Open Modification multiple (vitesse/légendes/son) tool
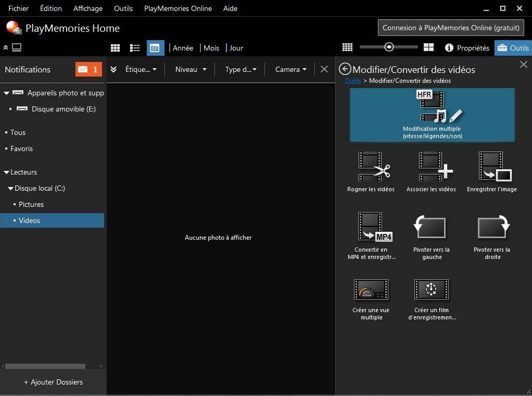532x396 pixels. pyautogui.click(x=432, y=115)
